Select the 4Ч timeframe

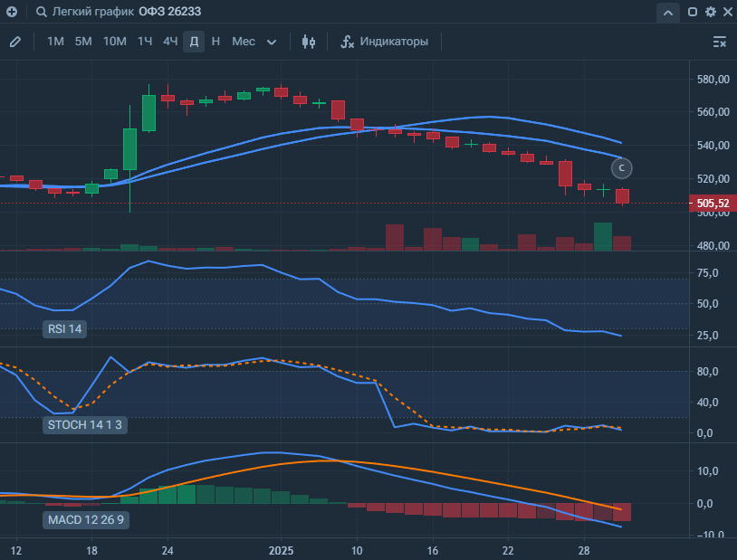[170, 42]
